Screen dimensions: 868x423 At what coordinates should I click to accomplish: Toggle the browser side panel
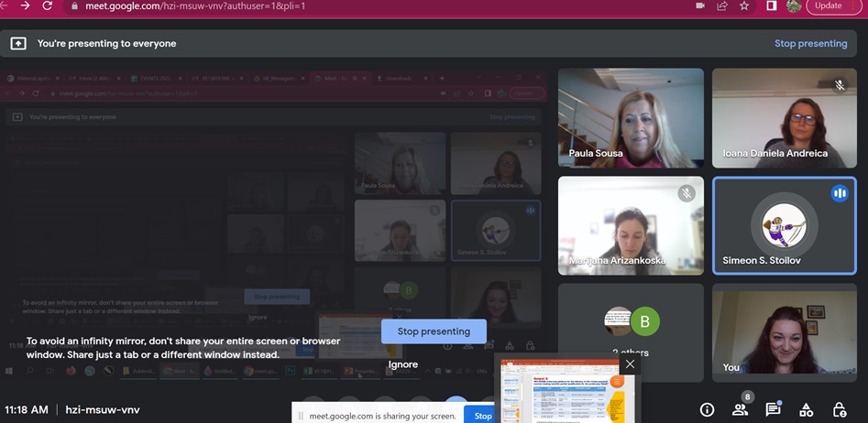point(771,5)
